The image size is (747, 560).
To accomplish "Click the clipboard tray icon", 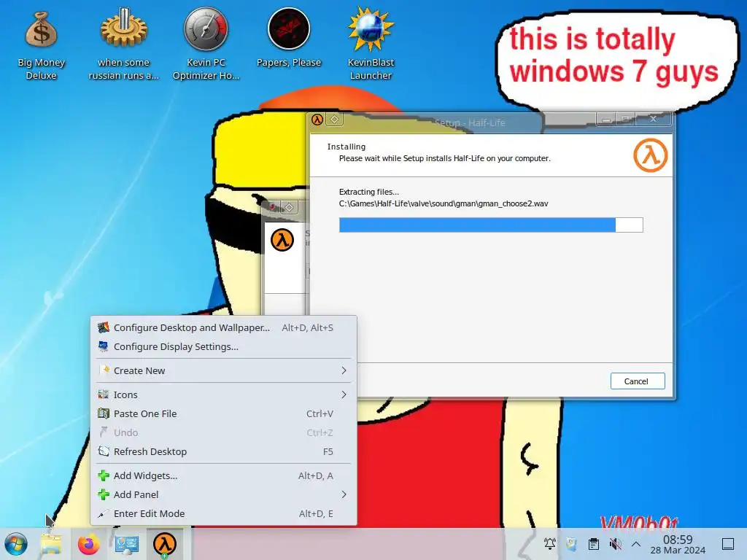I will (593, 543).
